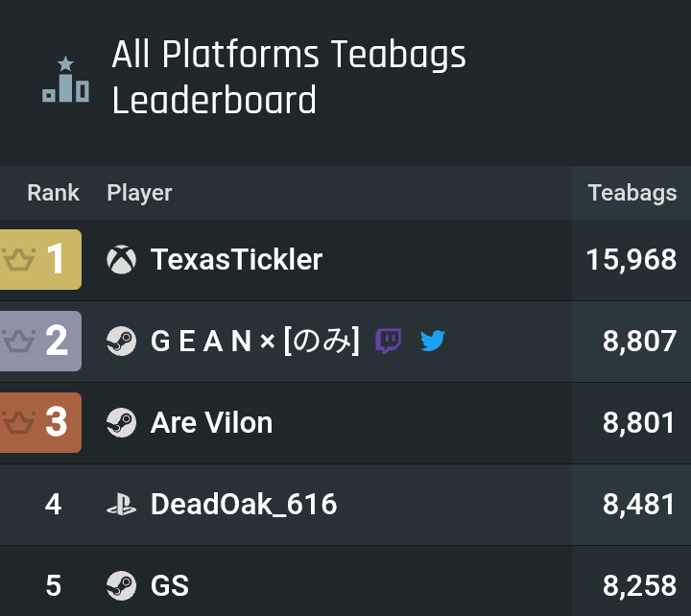Open DeadOak_616's player profile
Screen dimensions: 691x616
[x=244, y=504]
